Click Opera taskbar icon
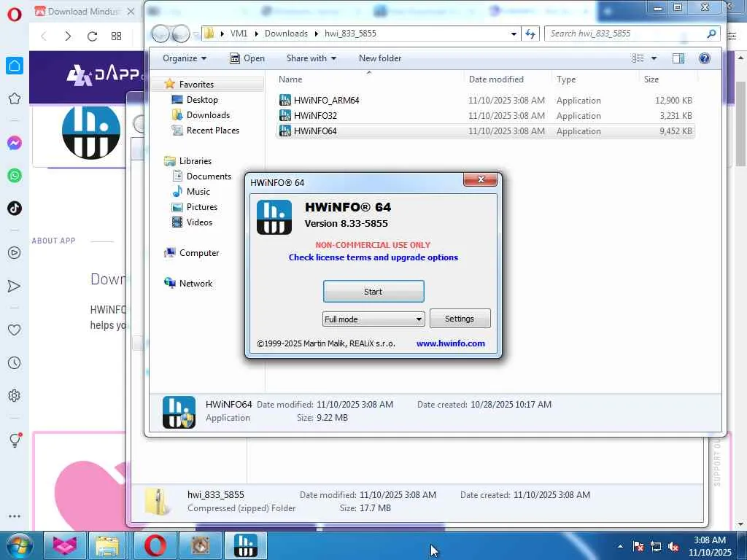Viewport: 747px width, 560px height. [155, 545]
